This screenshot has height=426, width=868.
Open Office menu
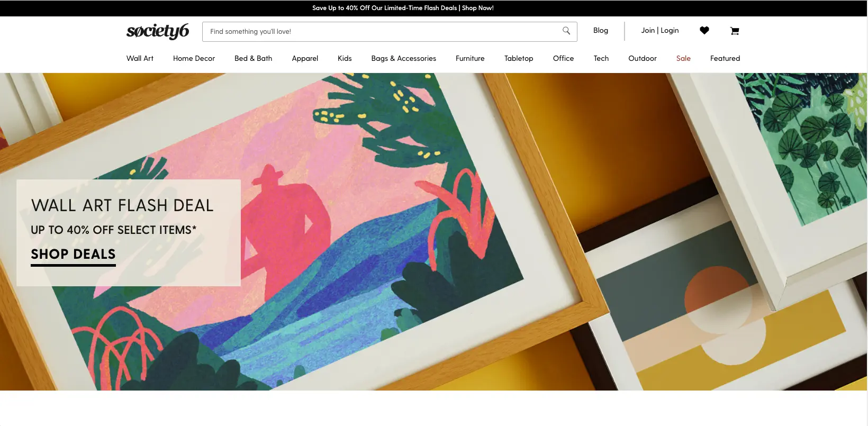563,58
